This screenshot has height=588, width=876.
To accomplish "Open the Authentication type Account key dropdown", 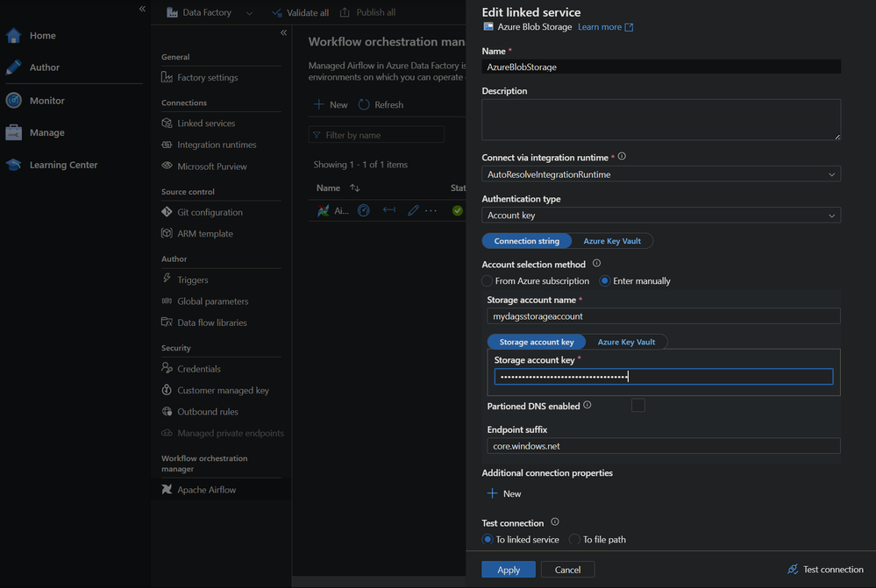I will 661,215.
